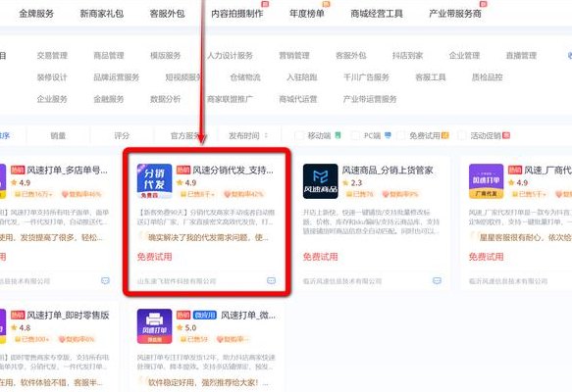572x392 pixels.
Task: Open the 新商家礼包 tab
Action: click(x=102, y=14)
